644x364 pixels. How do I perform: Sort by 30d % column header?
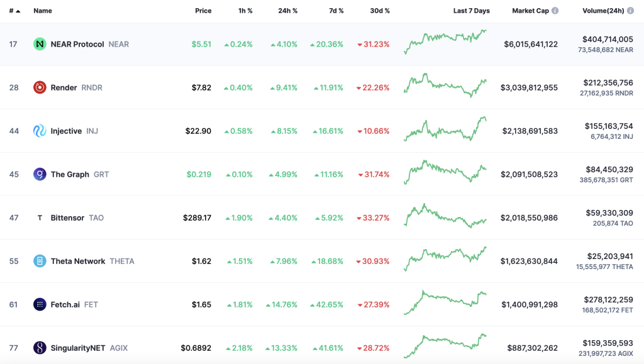tap(379, 11)
